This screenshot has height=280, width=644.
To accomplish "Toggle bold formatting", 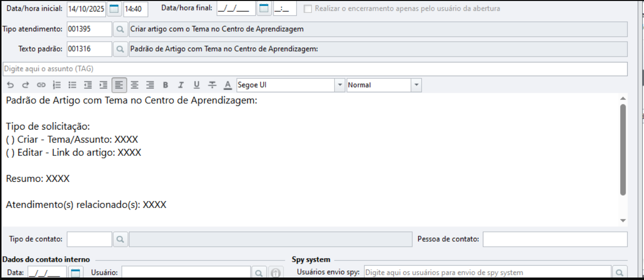I will pyautogui.click(x=166, y=85).
